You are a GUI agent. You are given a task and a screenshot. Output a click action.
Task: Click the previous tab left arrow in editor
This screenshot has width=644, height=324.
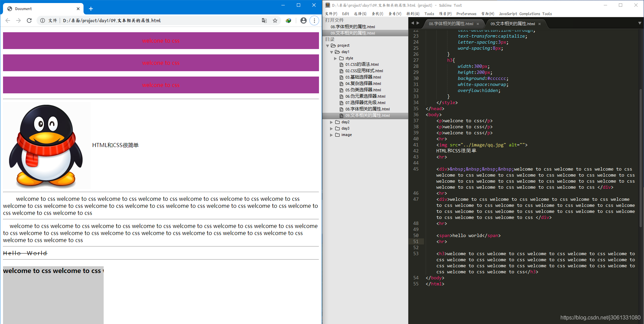click(413, 23)
